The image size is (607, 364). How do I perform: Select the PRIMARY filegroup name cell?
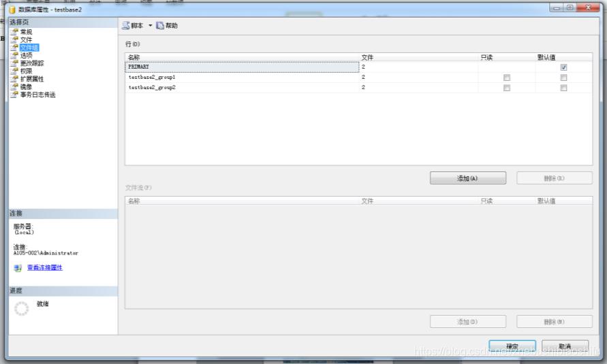click(x=243, y=67)
